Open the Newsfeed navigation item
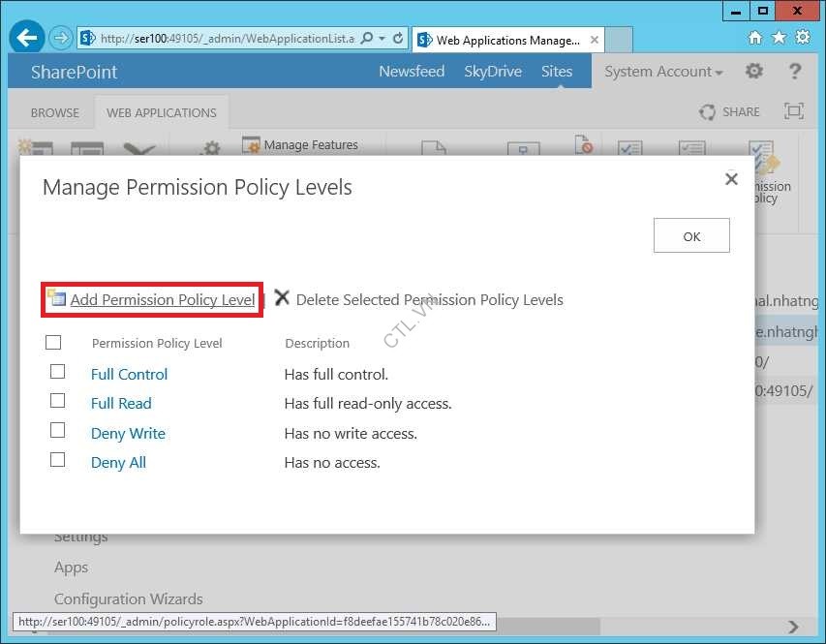826x644 pixels. pos(412,72)
